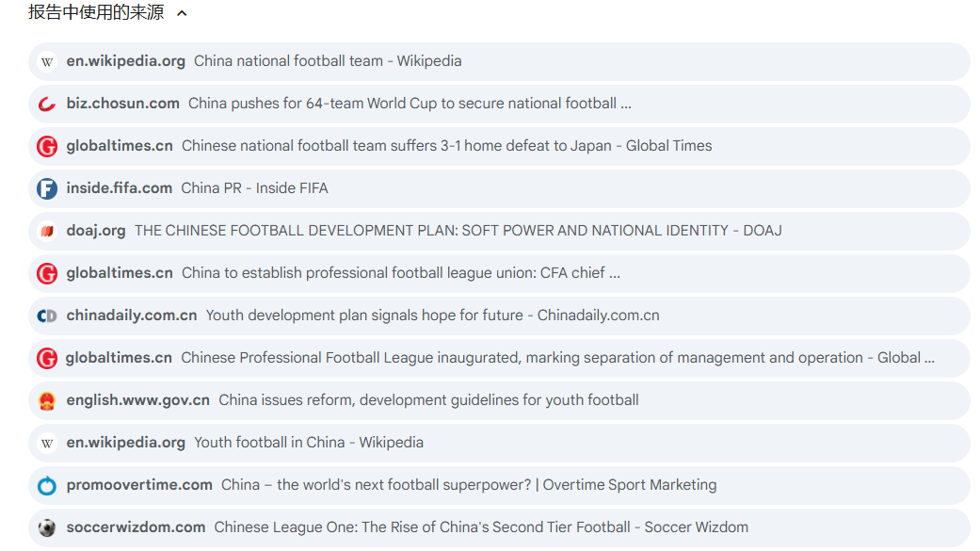Open Youth development plan Chinadaily article
This screenshot has height=551, width=980.
tap(432, 316)
